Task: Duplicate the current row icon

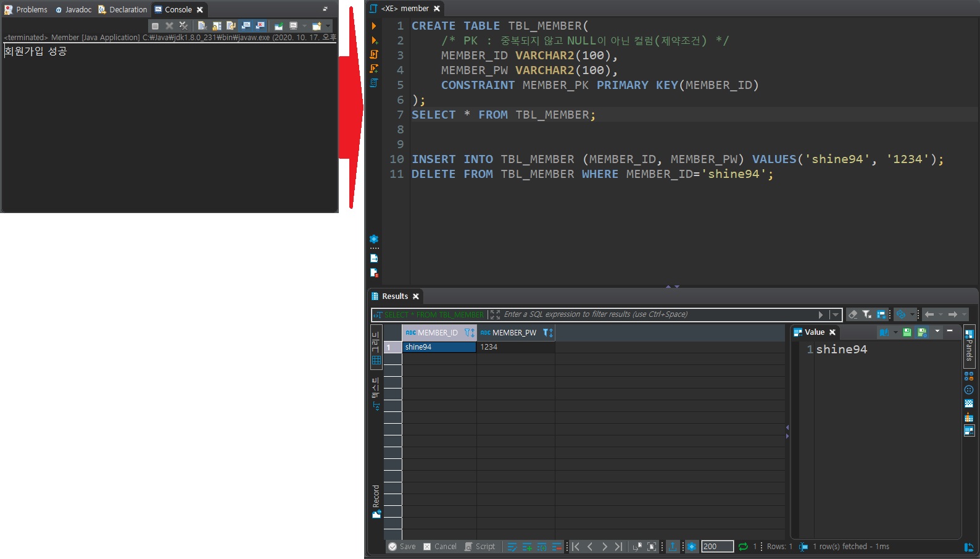Action: [542, 547]
